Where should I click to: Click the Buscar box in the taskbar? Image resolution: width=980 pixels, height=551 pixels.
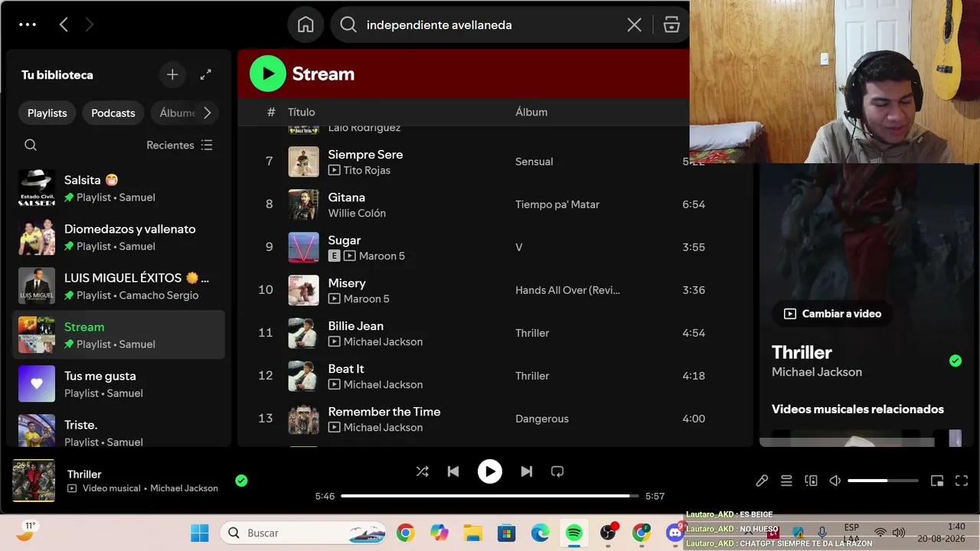click(x=304, y=533)
